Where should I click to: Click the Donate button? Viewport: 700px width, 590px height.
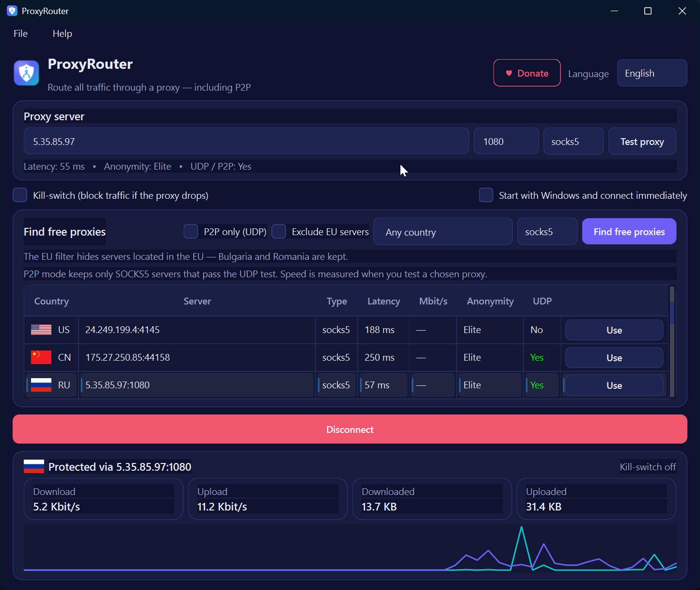click(x=527, y=73)
